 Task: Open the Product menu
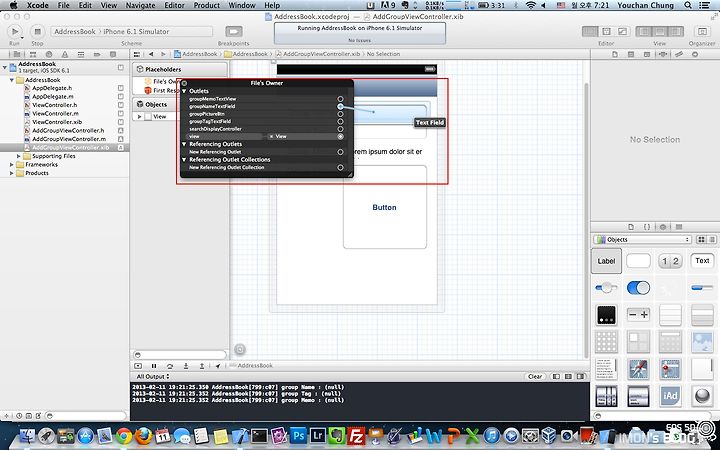(x=207, y=5)
